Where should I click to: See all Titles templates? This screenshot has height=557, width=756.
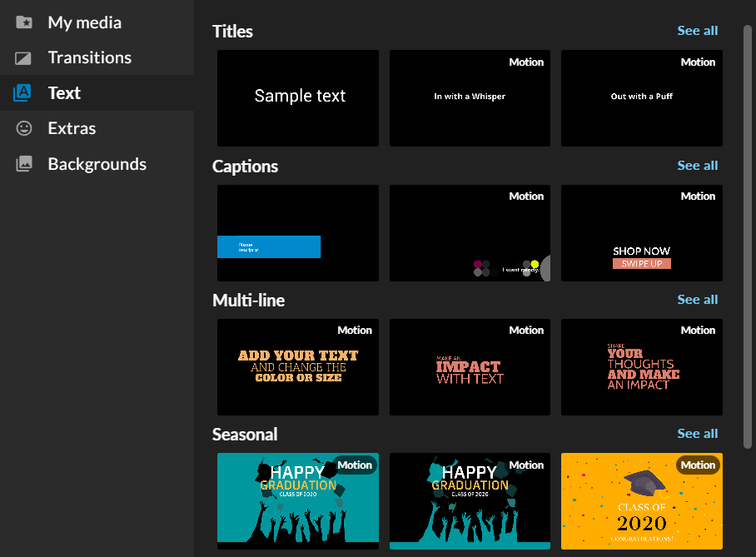click(697, 31)
